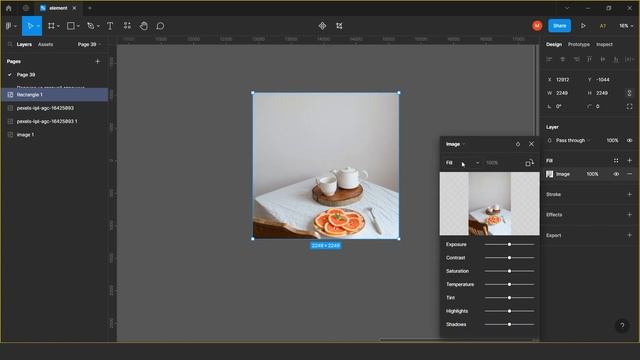Add an Effect with plus button
This screenshot has width=640, height=360.
(x=629, y=215)
